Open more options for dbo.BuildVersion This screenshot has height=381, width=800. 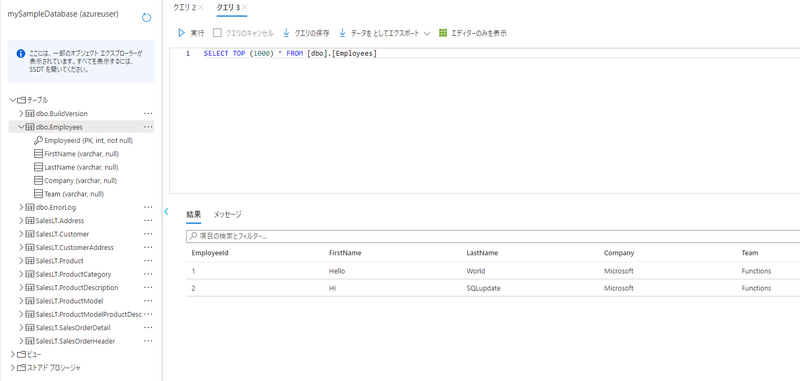(x=148, y=113)
